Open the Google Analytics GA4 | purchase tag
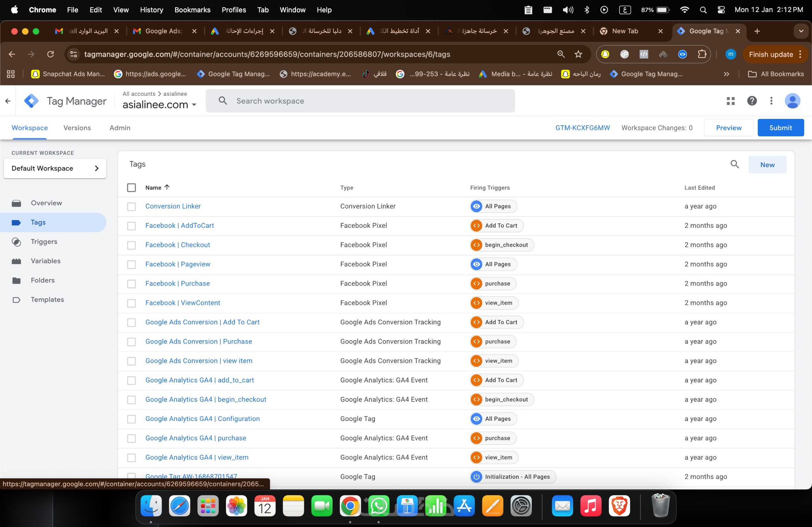The image size is (812, 527). [x=195, y=438]
